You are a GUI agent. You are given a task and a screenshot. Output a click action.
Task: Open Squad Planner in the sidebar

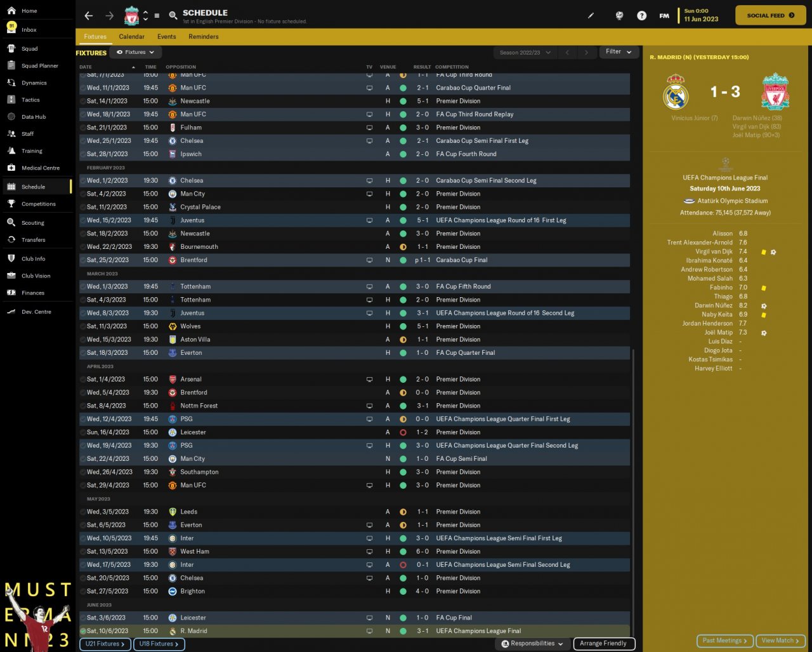pyautogui.click(x=37, y=65)
